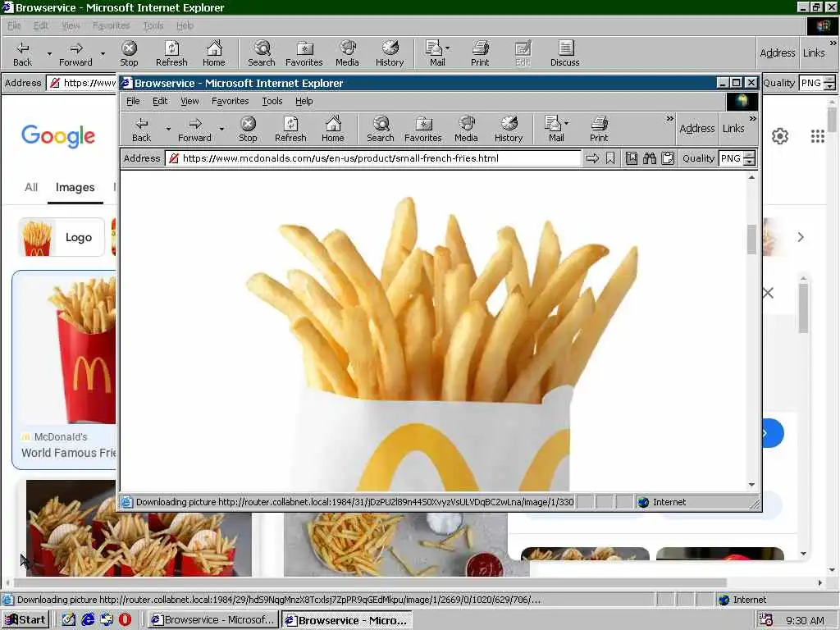Open the Google apps grid icon
This screenshot has height=630, width=840.
click(818, 136)
